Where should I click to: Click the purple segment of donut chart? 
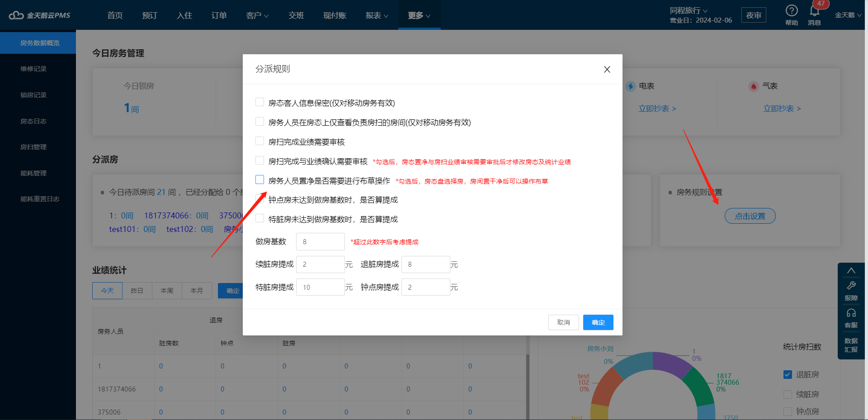coord(670,363)
